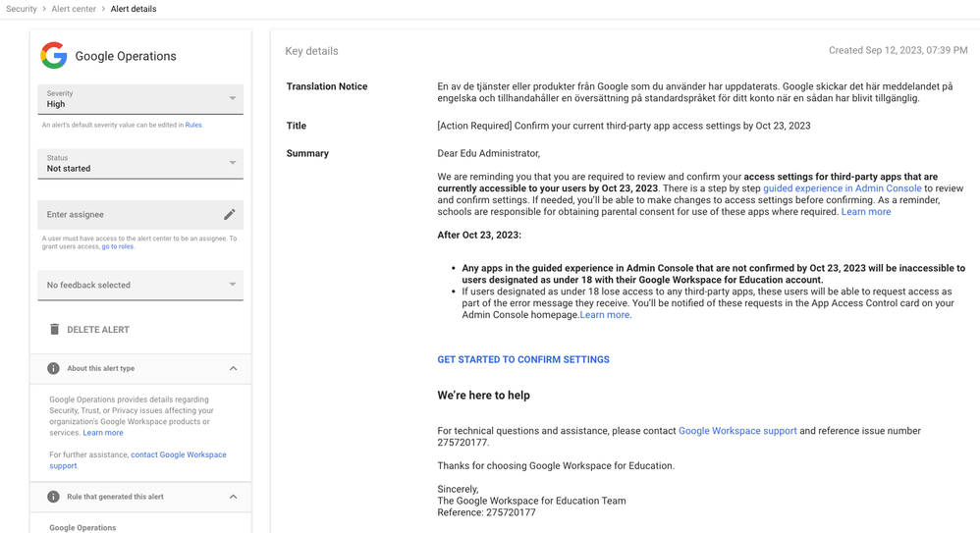Click the Summary field label
Viewport: 980px width, 533px height.
(x=307, y=153)
